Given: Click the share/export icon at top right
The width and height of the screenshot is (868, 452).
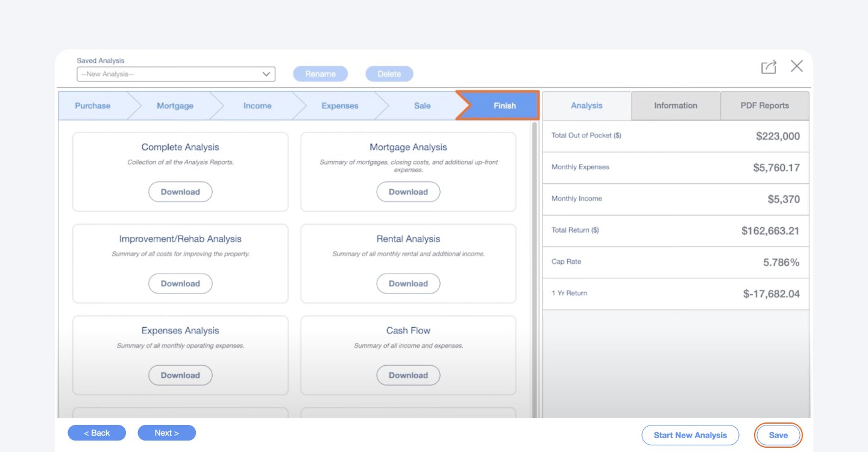Looking at the screenshot, I should click(x=769, y=66).
